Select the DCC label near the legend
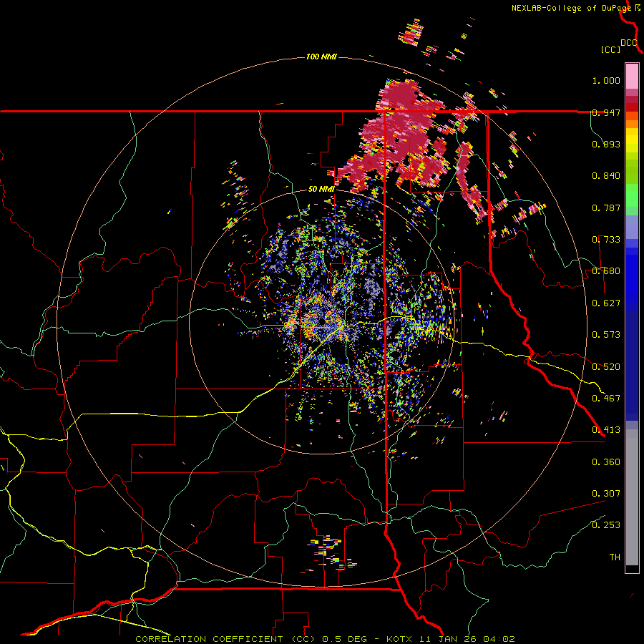 pyautogui.click(x=629, y=43)
